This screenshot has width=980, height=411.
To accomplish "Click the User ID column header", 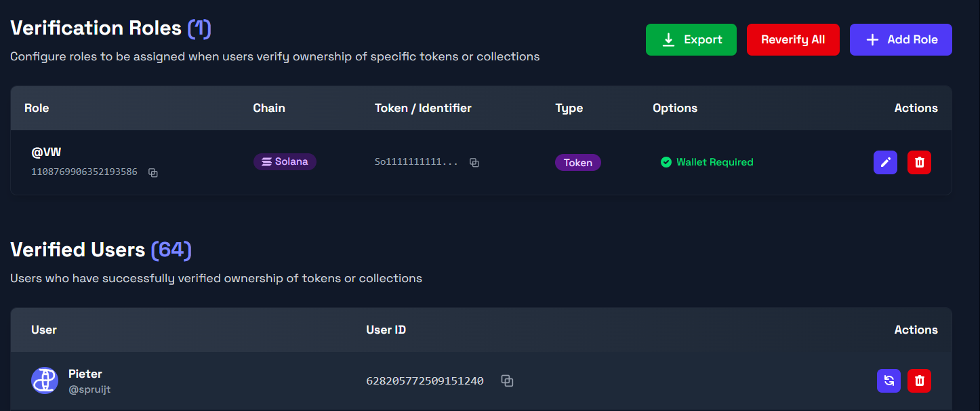I will tap(386, 330).
